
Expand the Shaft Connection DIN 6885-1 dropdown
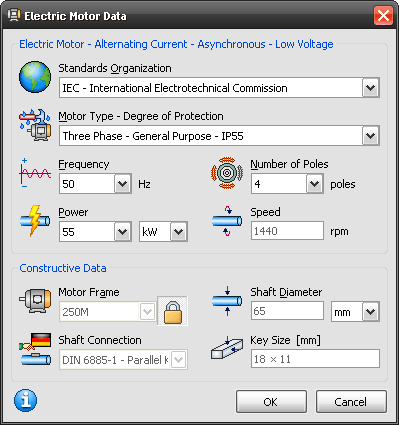[179, 360]
